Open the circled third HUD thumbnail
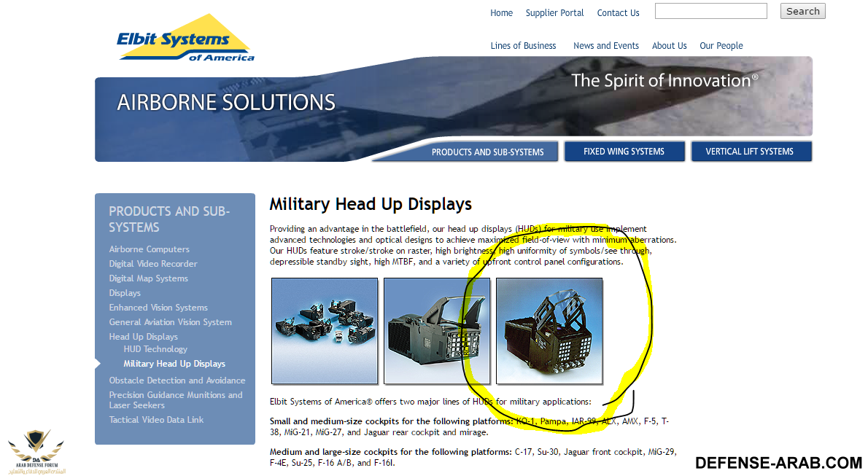The width and height of the screenshot is (868, 476). point(549,330)
